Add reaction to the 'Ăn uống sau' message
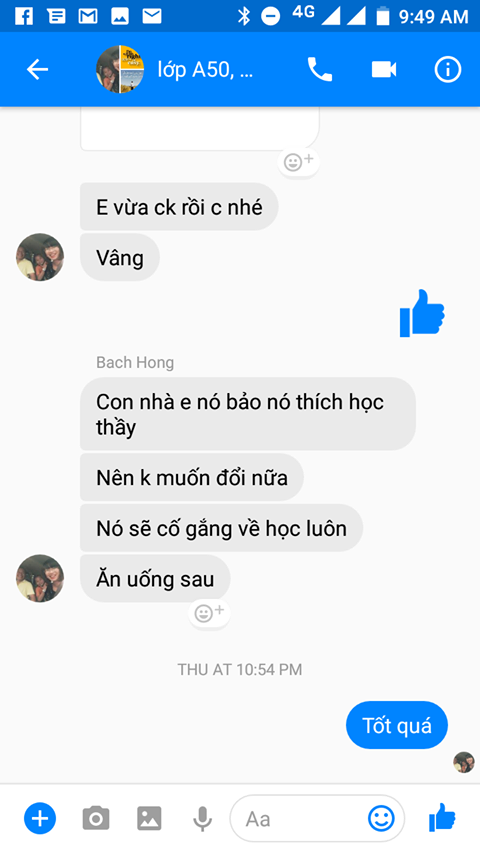Viewport: 480px width, 853px height. (x=210, y=613)
